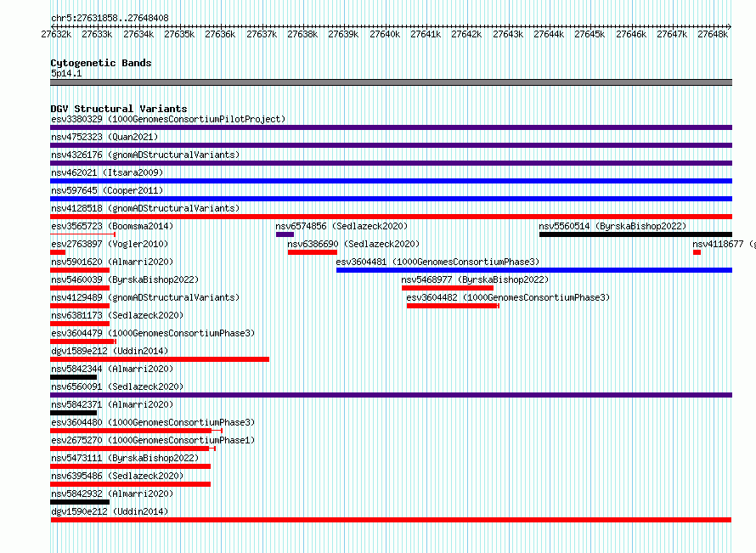756x553 pixels.
Task: Open the esv2675270 1000Genomes Phase1 label
Action: 153,440
